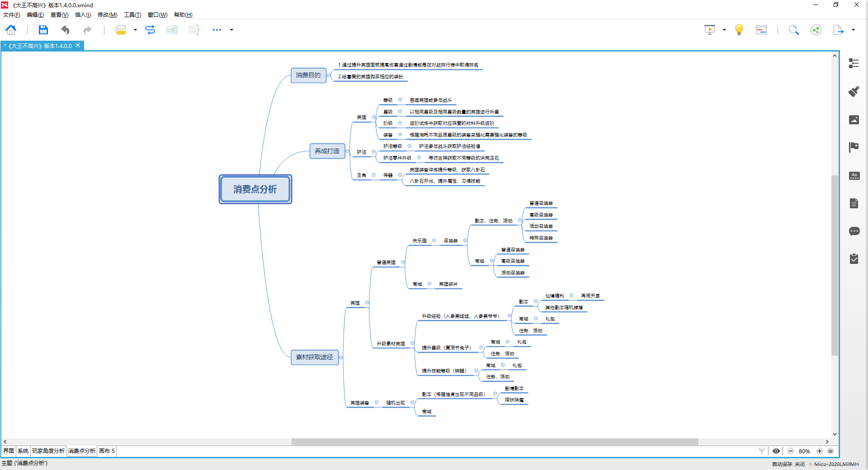868x470 pixels.
Task: Insert a subtopic using the topic icon
Action: click(x=121, y=30)
